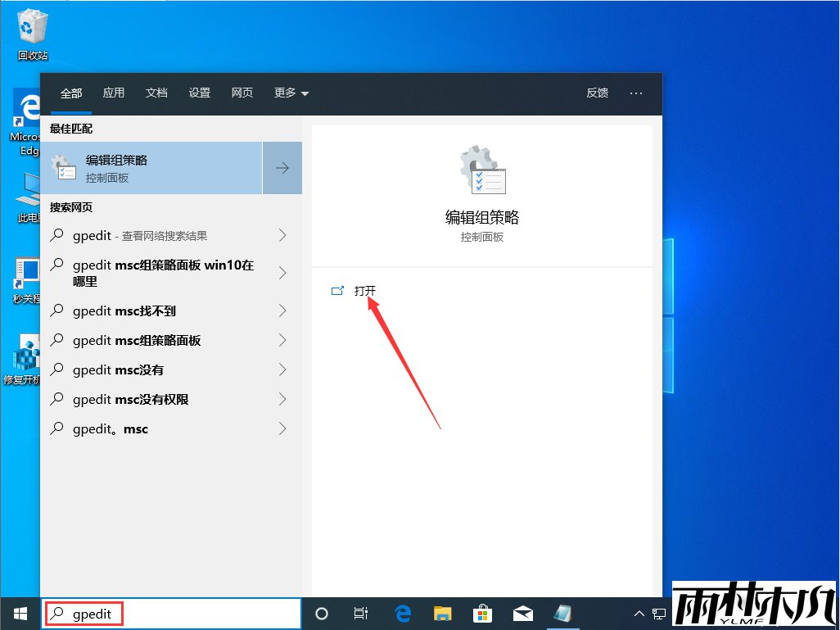This screenshot has width=840, height=630.
Task: Open File Explorer from the taskbar
Action: point(443,613)
